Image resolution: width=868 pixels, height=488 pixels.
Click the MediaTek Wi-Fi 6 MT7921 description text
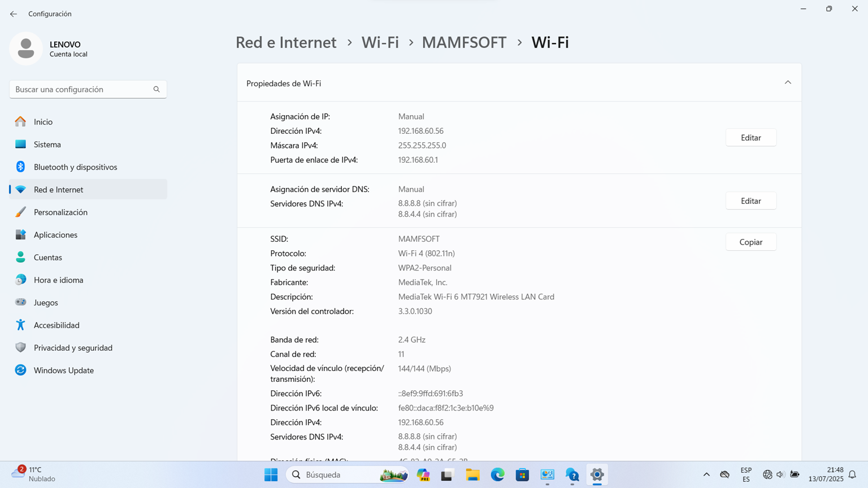point(476,297)
